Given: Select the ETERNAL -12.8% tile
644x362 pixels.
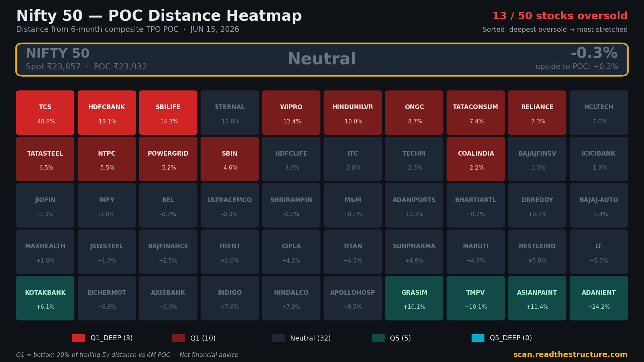Looking at the screenshot, I should (230, 113).
